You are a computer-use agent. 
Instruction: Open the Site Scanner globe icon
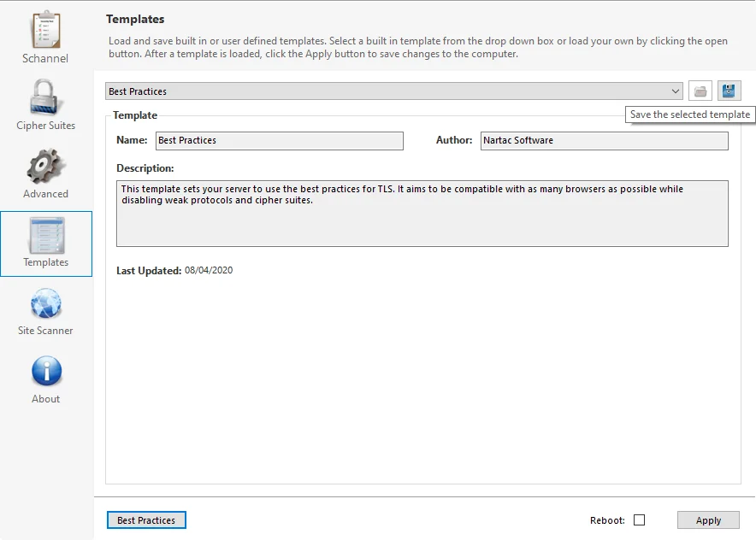(x=46, y=303)
